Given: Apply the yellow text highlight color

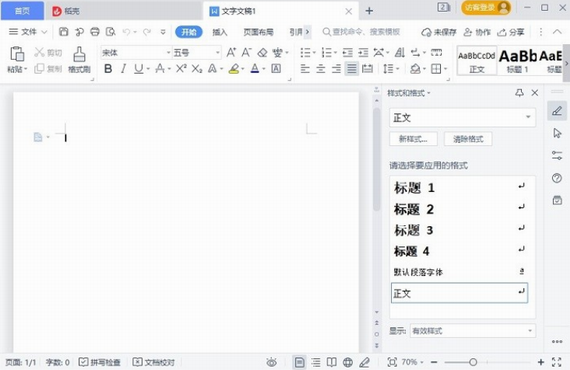Looking at the screenshot, I should tap(234, 68).
